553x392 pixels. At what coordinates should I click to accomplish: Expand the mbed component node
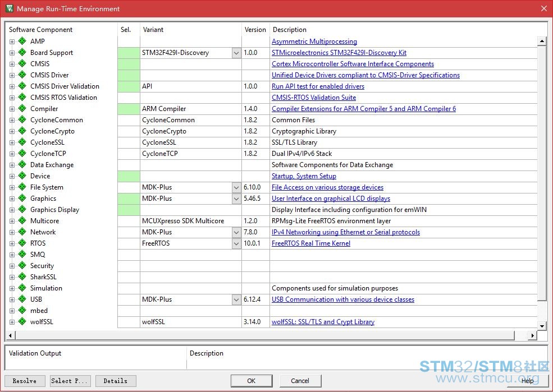(x=12, y=311)
